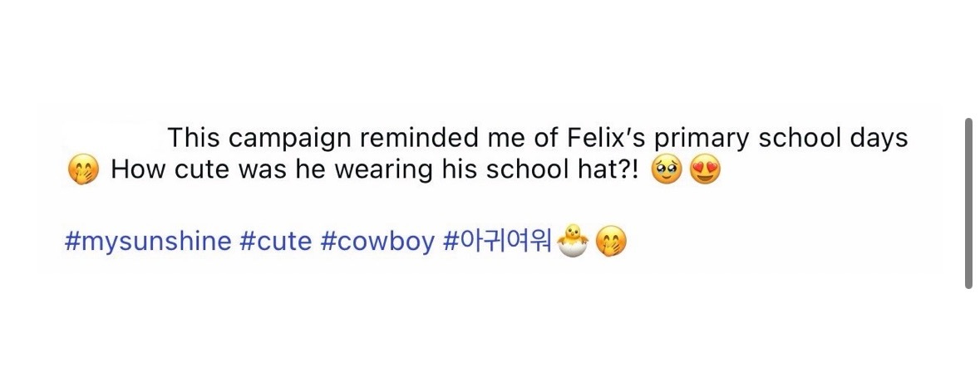The width and height of the screenshot is (980, 387).
Task: Click the vertical scrollbar thumb
Action: [x=968, y=203]
